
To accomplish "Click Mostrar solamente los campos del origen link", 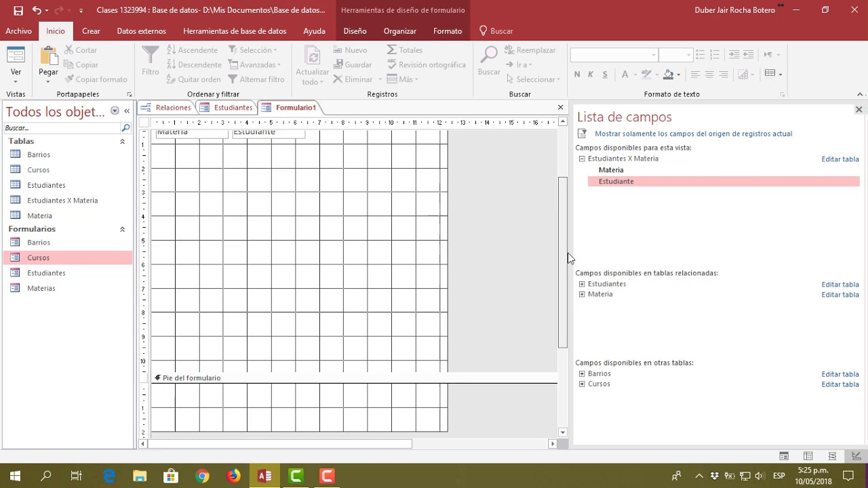I will tap(693, 134).
